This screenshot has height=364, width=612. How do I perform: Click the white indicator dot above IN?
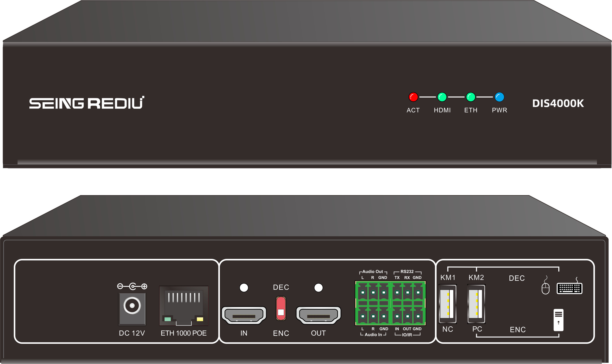click(x=244, y=288)
